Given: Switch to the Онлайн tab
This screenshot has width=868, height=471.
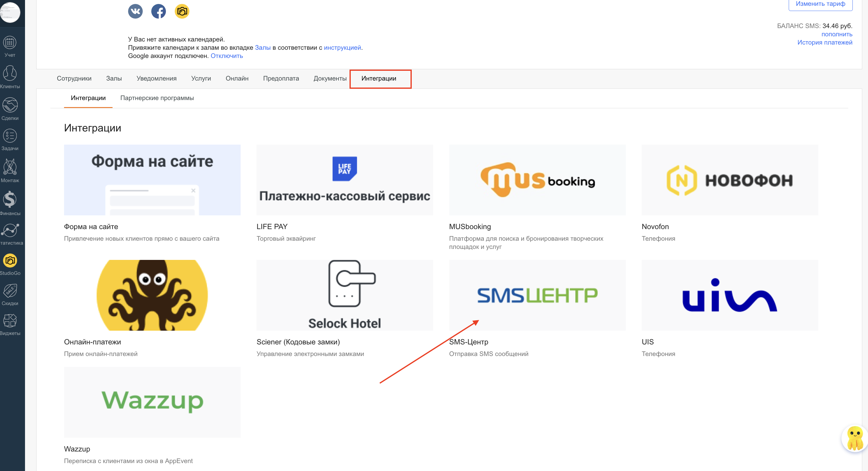Looking at the screenshot, I should click(237, 78).
